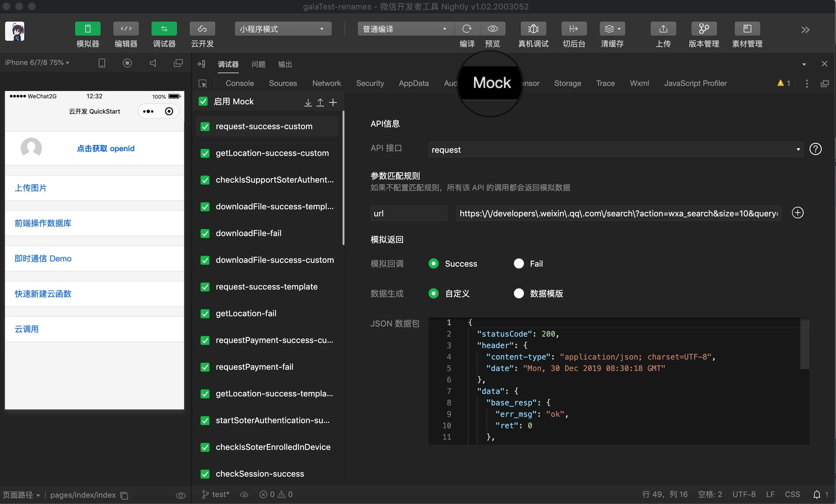
Task: Disable the 启用 Mock checkbox
Action: tap(203, 101)
